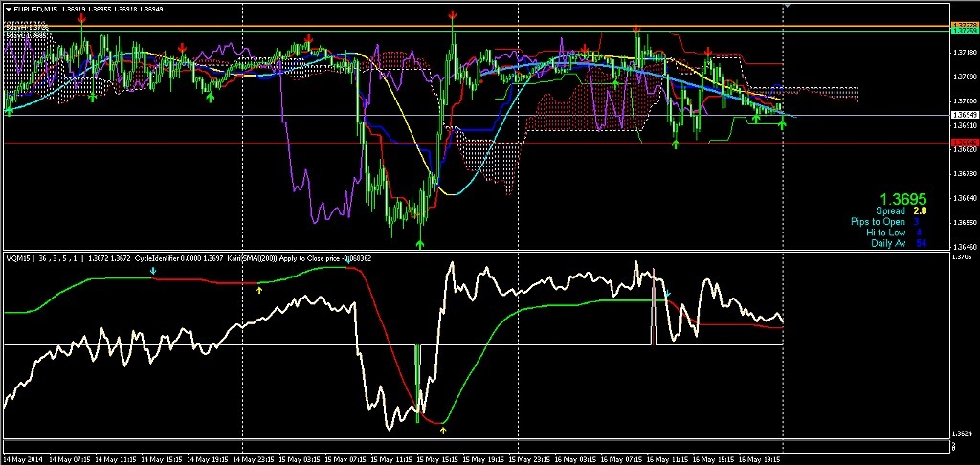Click the 1.3624 subwindow scale value
The image size is (980, 465).
tap(961, 433)
